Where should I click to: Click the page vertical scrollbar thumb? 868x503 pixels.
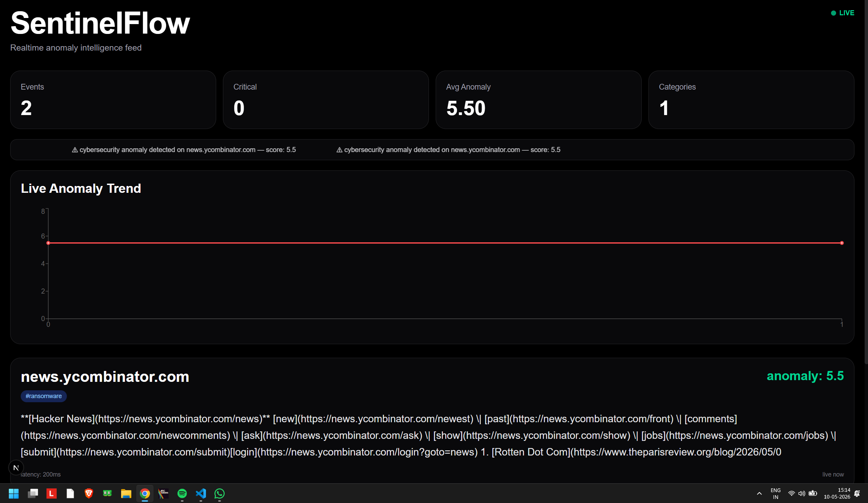(866, 182)
